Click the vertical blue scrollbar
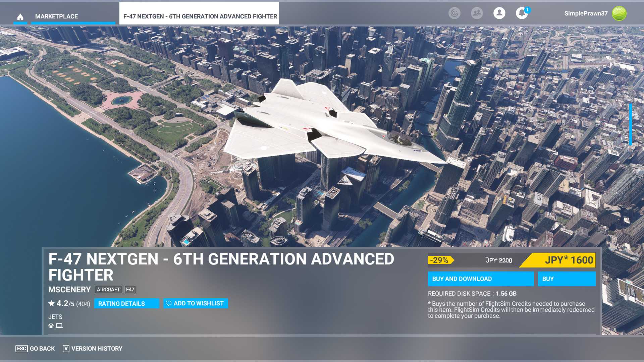This screenshot has height=362, width=644. click(x=630, y=124)
